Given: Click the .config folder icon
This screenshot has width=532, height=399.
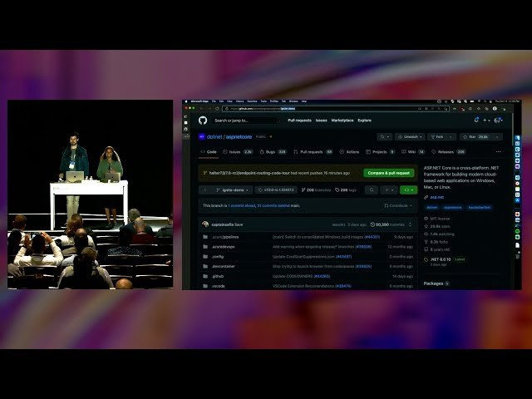Looking at the screenshot, I should pyautogui.click(x=205, y=256).
